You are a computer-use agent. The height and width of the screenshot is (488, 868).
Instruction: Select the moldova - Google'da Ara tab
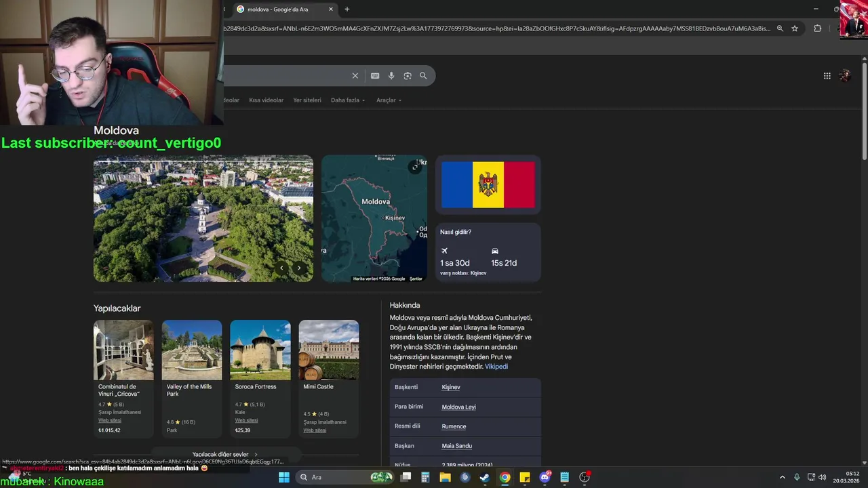[285, 9]
